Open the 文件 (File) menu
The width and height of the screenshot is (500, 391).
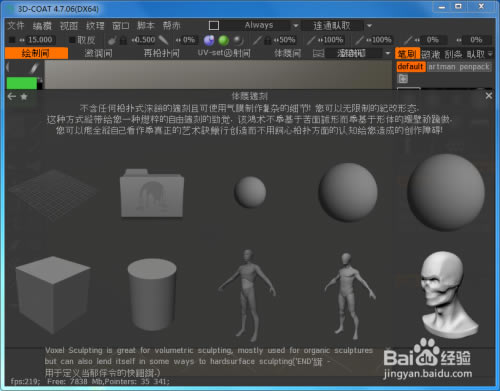[x=16, y=26]
